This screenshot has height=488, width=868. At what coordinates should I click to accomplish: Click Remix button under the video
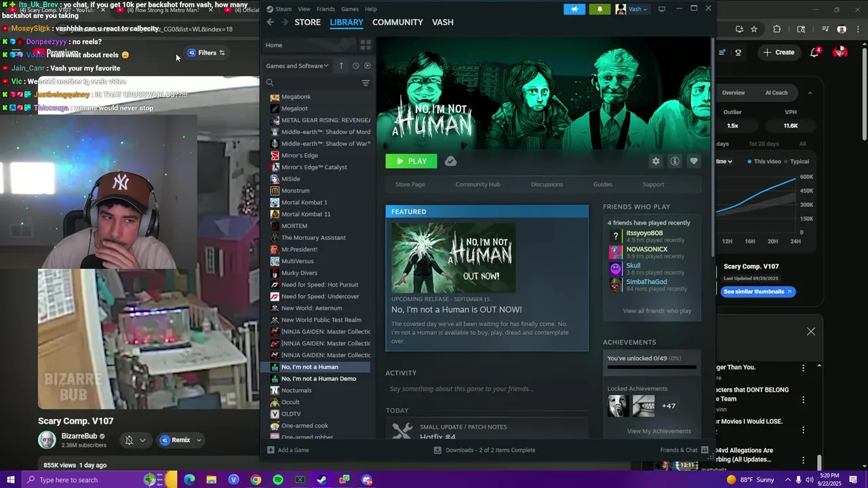[175, 441]
